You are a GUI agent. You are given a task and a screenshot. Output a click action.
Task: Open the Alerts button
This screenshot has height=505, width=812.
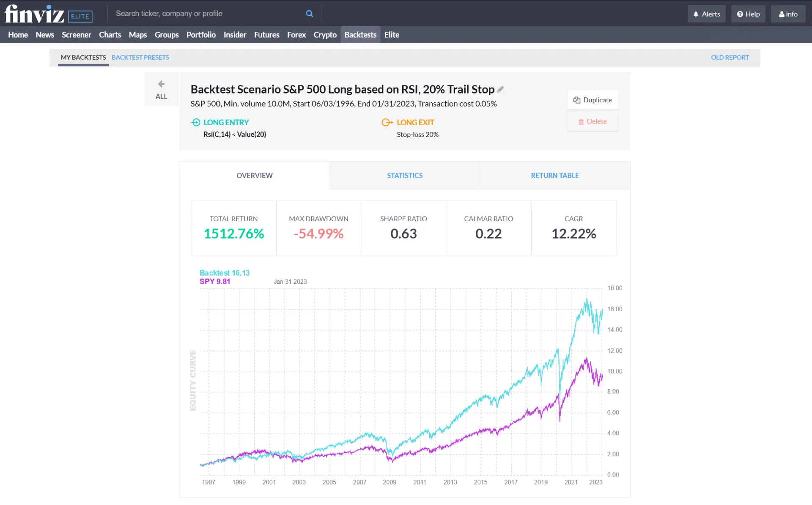pos(707,14)
